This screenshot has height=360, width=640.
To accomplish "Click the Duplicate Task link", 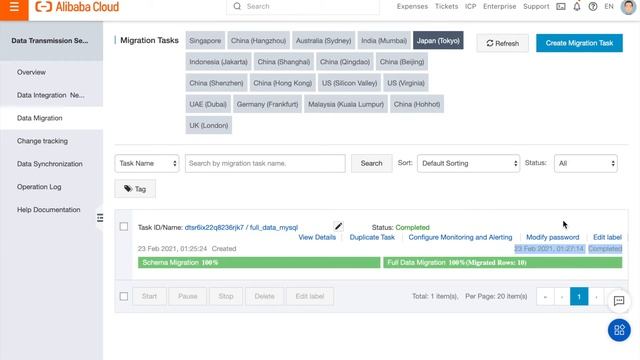I will [x=372, y=237].
